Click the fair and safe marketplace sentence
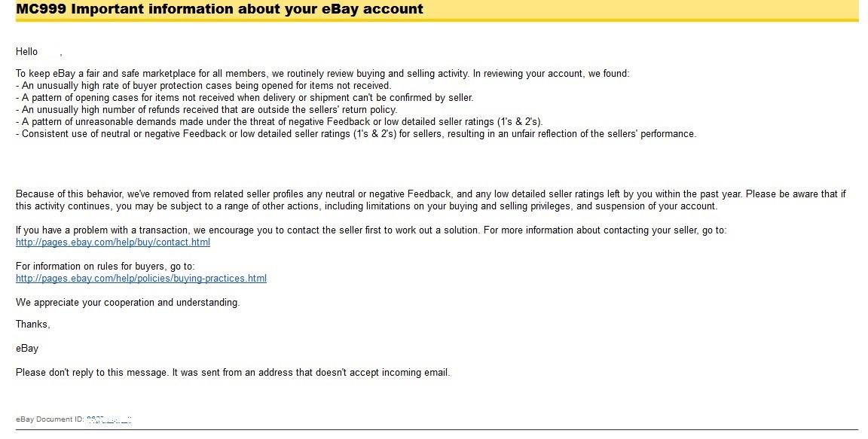This screenshot has width=868, height=439. pyautogui.click(x=322, y=74)
